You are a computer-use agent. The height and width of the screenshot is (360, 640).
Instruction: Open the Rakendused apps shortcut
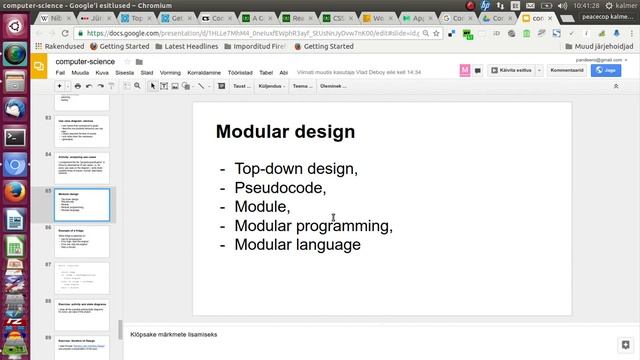click(x=60, y=47)
